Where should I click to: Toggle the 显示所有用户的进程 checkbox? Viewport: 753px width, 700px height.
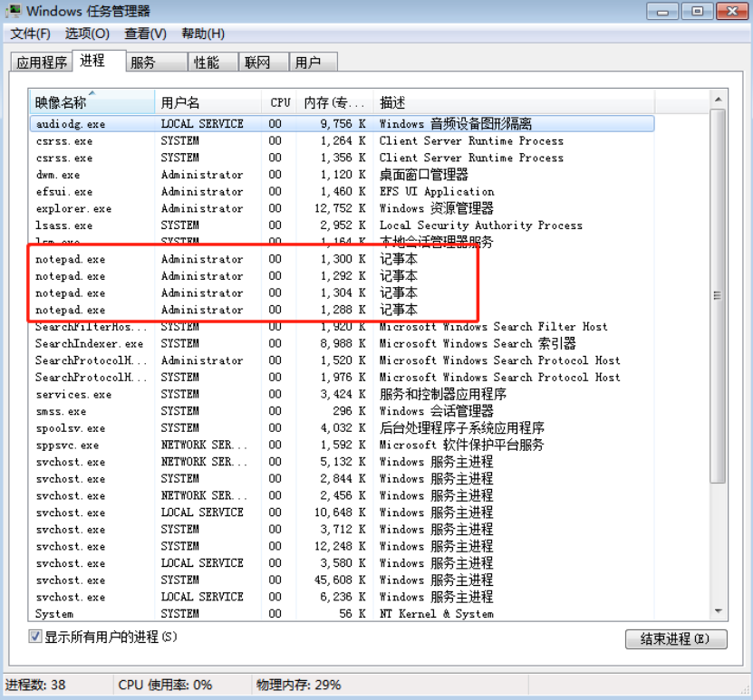[34, 637]
